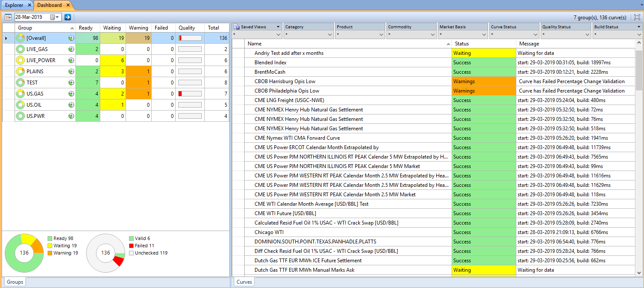Click the status donut icon beside PLAINS
This screenshot has width=644, height=288.
(x=20, y=72)
